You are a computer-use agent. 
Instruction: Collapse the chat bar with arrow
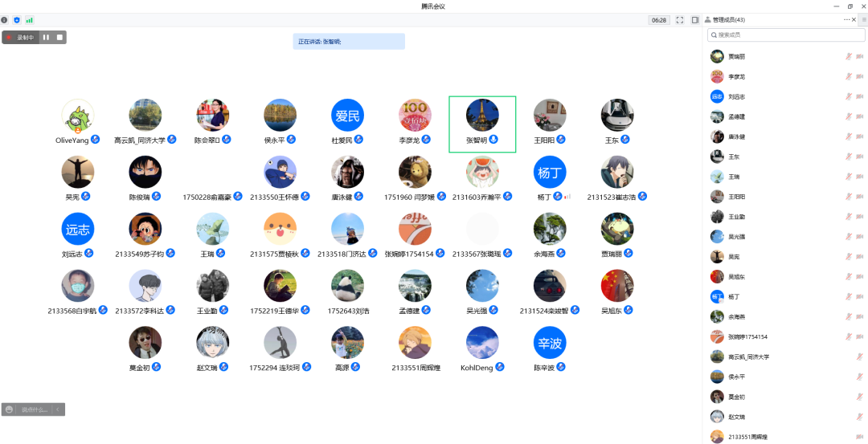click(x=58, y=409)
